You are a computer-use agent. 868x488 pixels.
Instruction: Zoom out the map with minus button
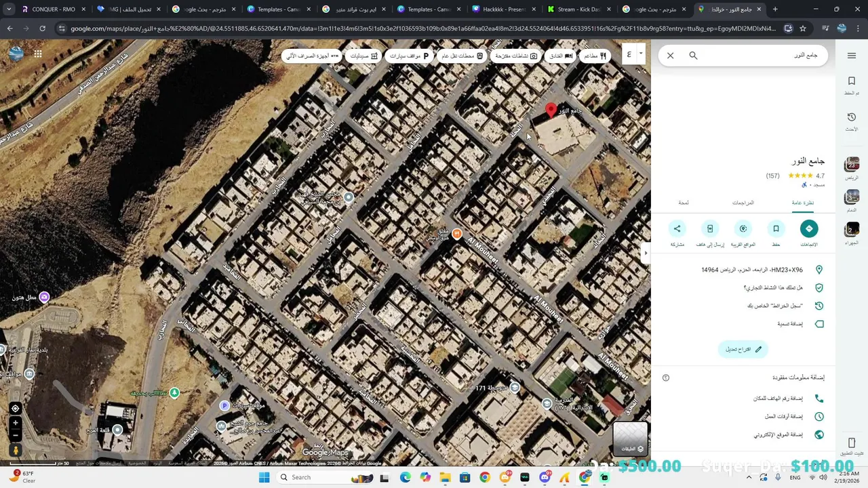tap(15, 435)
